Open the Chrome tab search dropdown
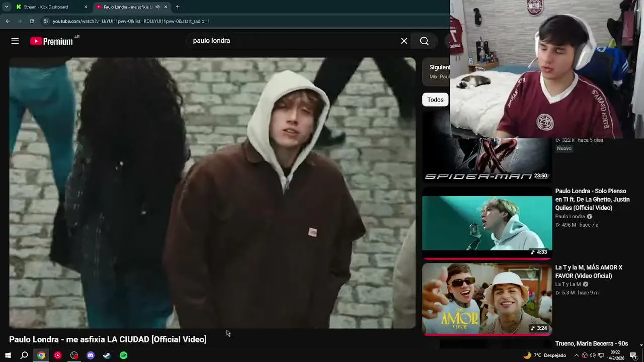Screen dimensions: 644x362 [x=6, y=7]
